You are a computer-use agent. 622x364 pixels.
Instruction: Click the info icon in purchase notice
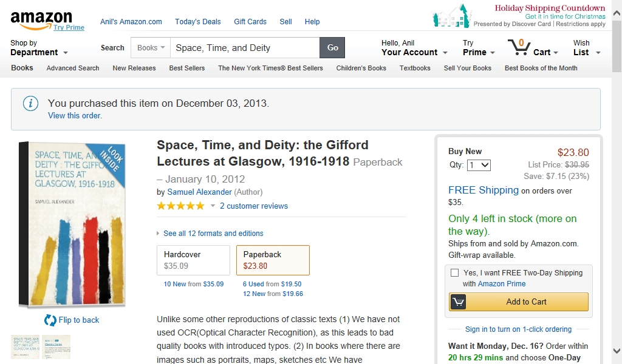coord(30,103)
